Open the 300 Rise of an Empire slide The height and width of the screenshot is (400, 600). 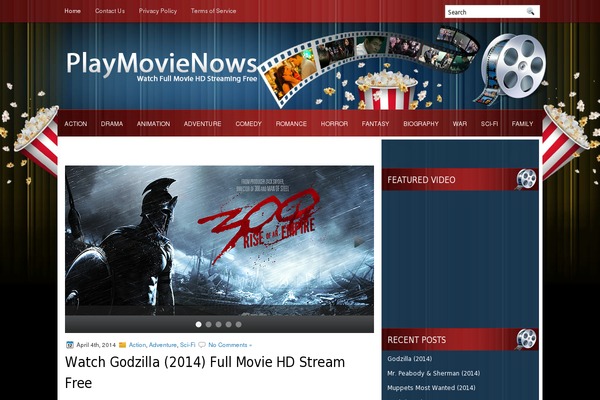pyautogui.click(x=219, y=240)
